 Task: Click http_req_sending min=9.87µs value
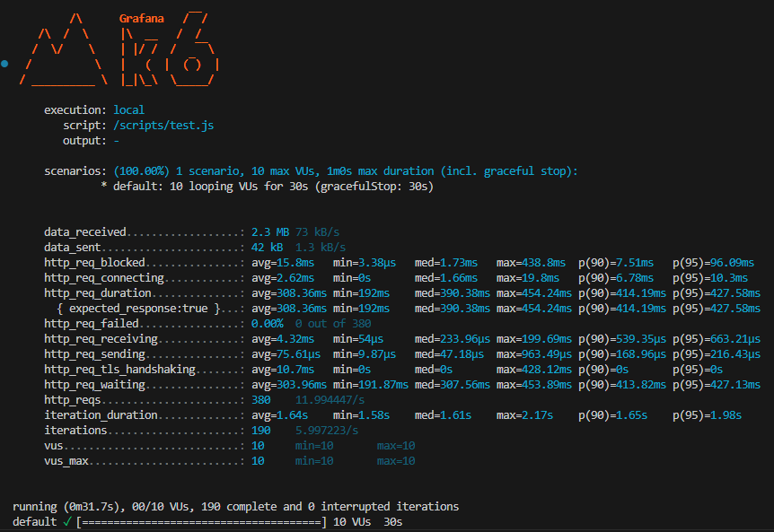[x=365, y=354]
